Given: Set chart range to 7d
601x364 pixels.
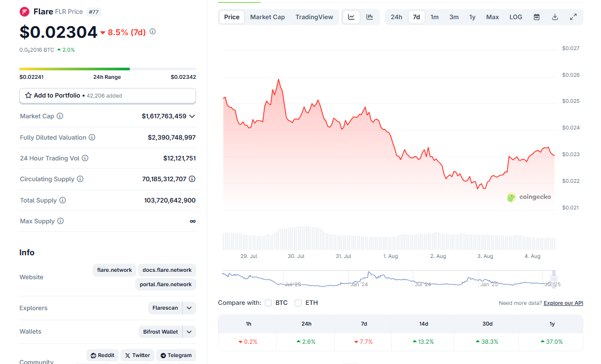Looking at the screenshot, I should [x=416, y=17].
